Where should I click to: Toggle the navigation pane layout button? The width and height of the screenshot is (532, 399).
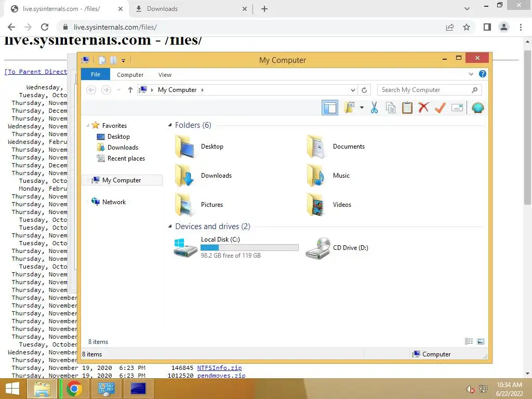(329, 108)
